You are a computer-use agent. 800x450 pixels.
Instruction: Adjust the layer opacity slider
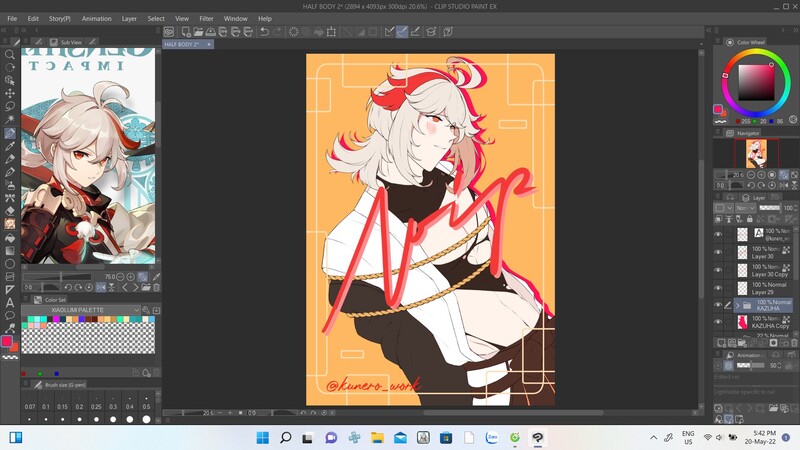(769, 208)
